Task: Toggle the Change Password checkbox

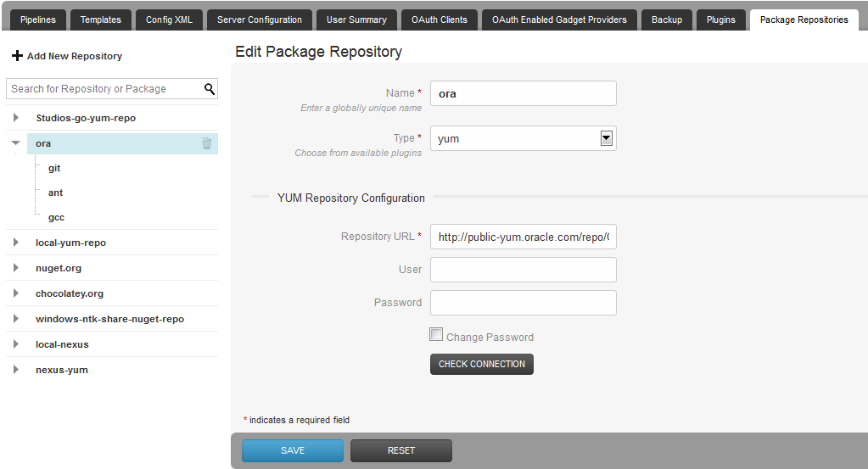Action: (436, 334)
